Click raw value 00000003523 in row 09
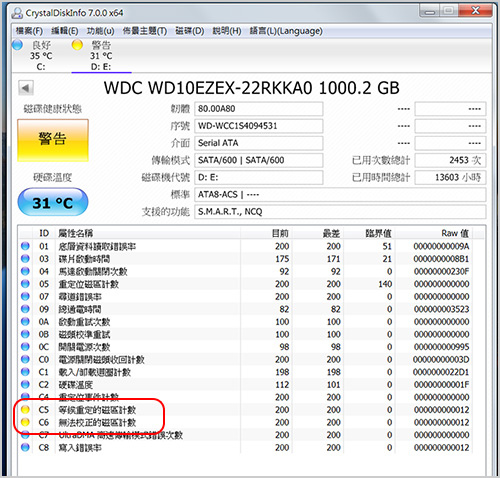 [442, 309]
